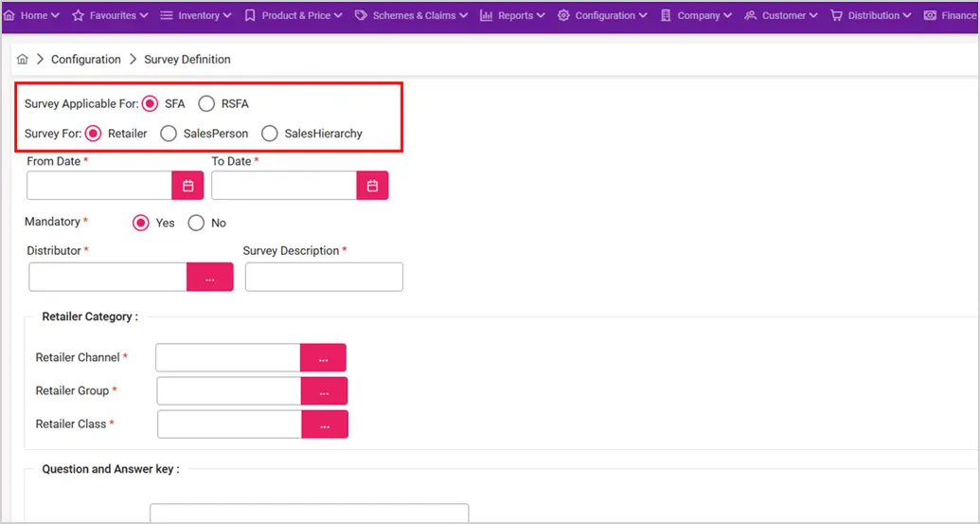
Task: Click the Retailer Class input field
Action: [230, 425]
